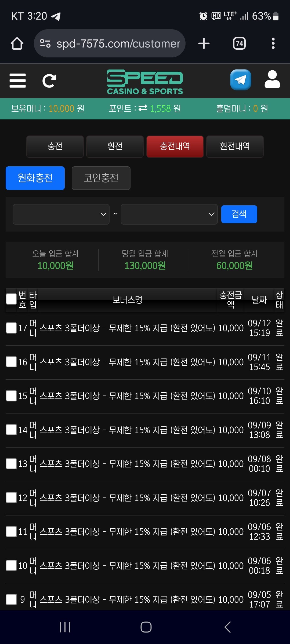
Task: Select the checkbox for row 14
Action: coord(11,430)
